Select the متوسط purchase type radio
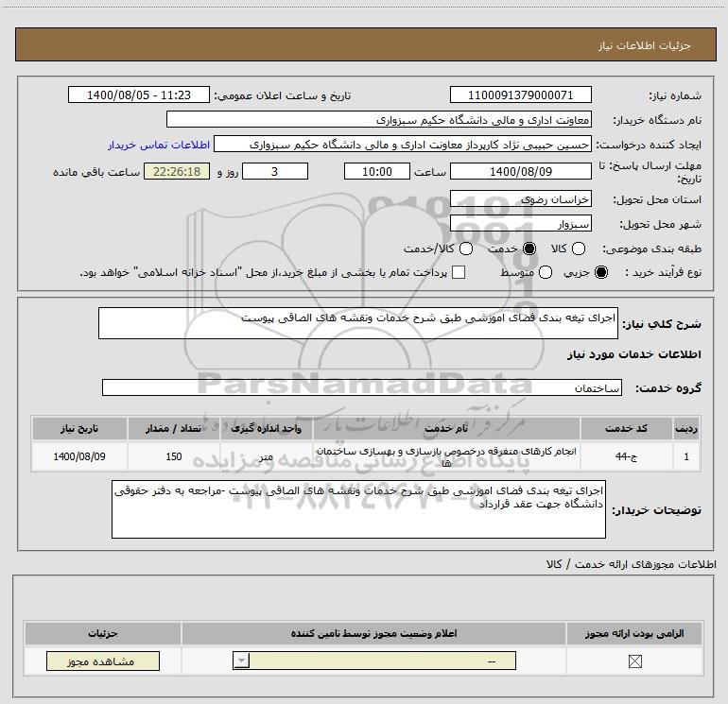Viewport: 728px width, 704px height. point(546,272)
